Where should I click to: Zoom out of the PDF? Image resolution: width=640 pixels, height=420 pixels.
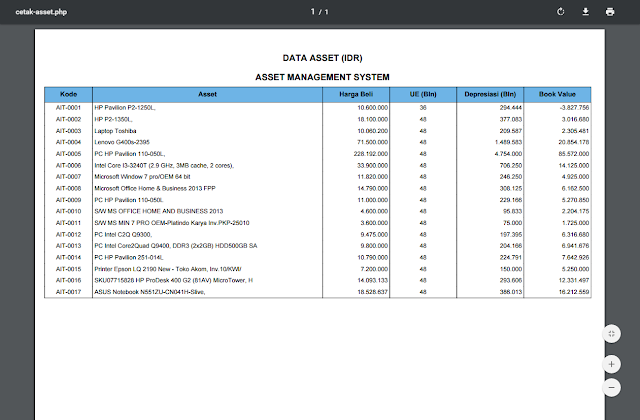[611, 388]
